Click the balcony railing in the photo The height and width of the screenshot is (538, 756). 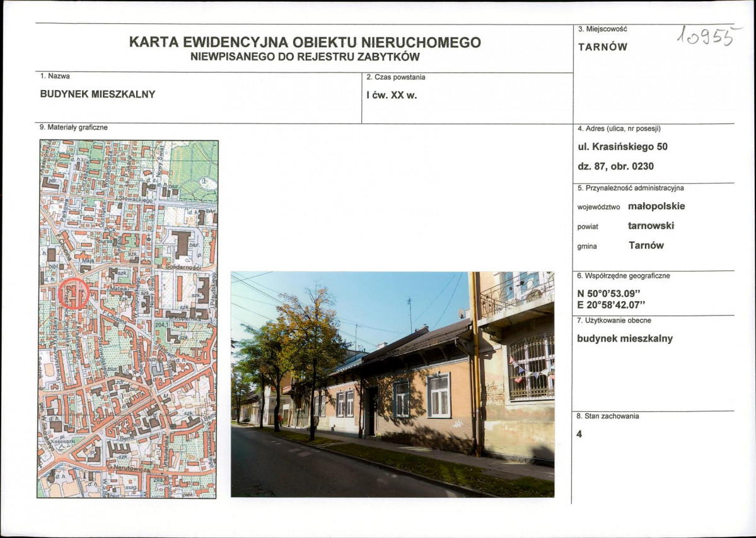click(511, 290)
